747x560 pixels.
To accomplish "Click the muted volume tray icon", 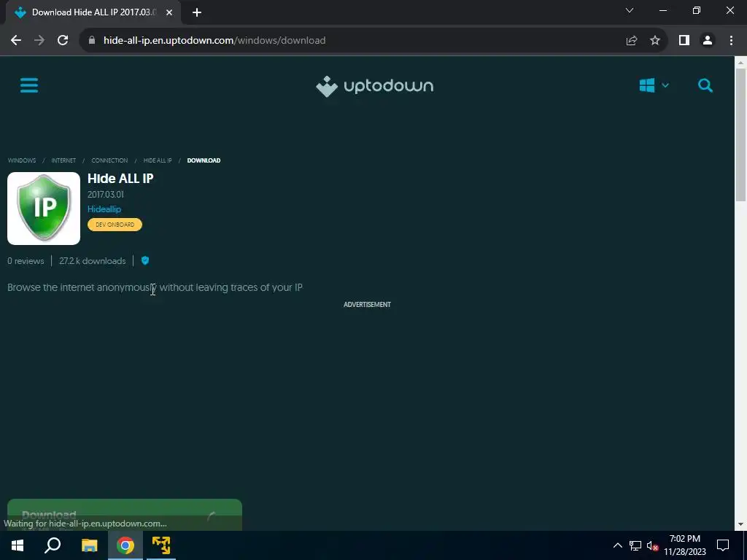I will (652, 545).
